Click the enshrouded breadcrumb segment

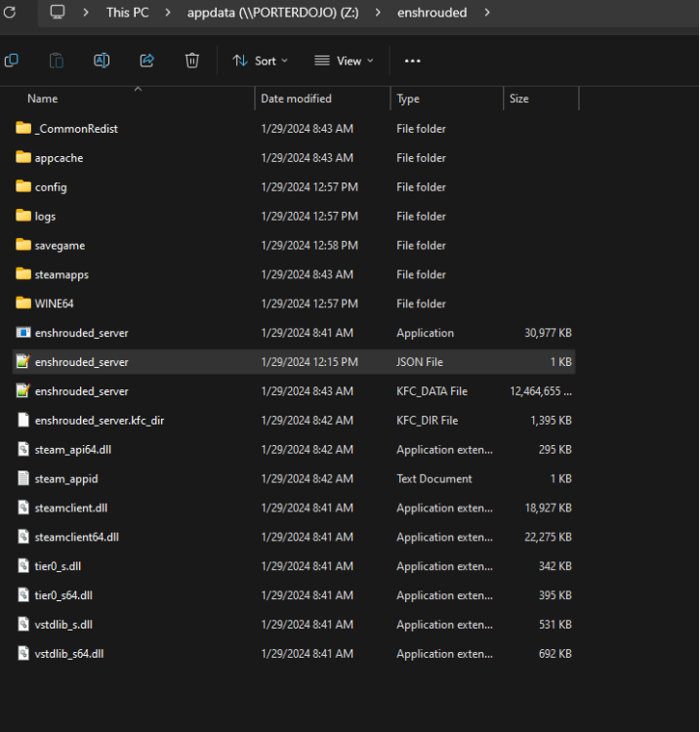432,12
